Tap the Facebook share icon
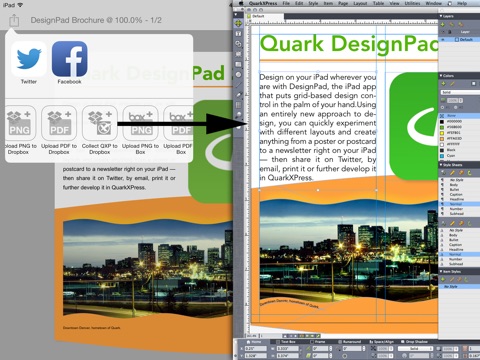This screenshot has height=360, width=480. [70, 59]
